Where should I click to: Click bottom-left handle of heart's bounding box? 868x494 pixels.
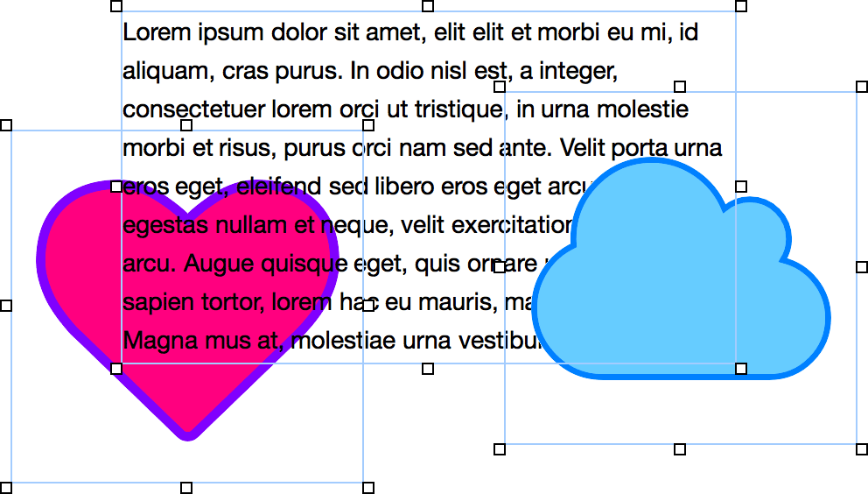6,487
